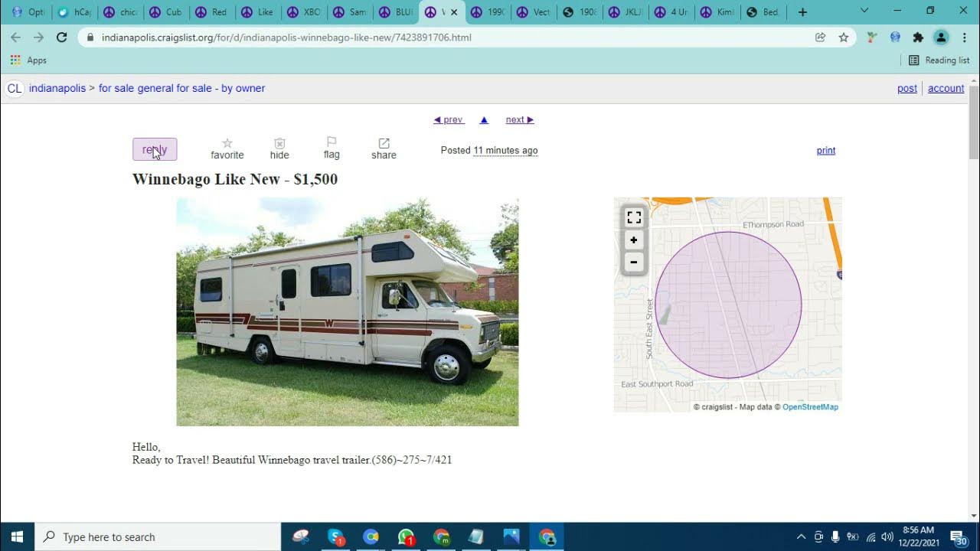Open the OpenStreetMap attribution link
This screenshot has width=980, height=551.
[810, 407]
